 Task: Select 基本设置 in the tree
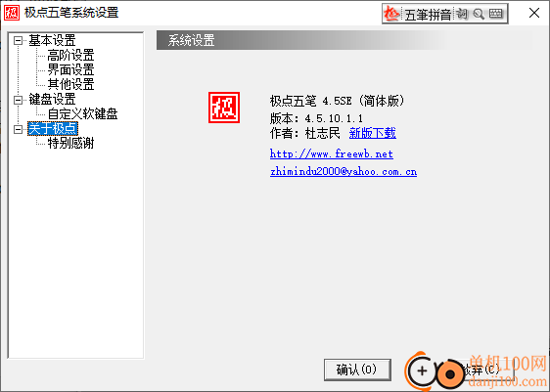pos(52,40)
